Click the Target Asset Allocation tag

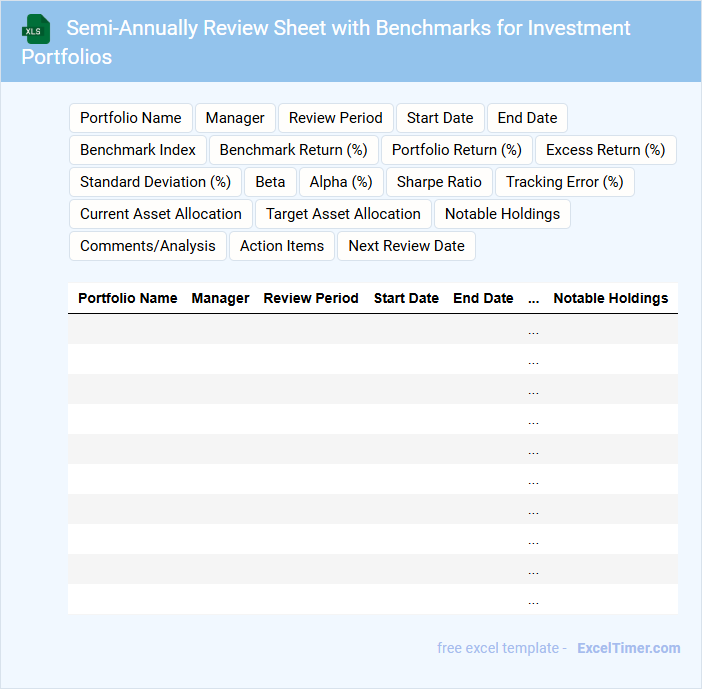point(343,214)
